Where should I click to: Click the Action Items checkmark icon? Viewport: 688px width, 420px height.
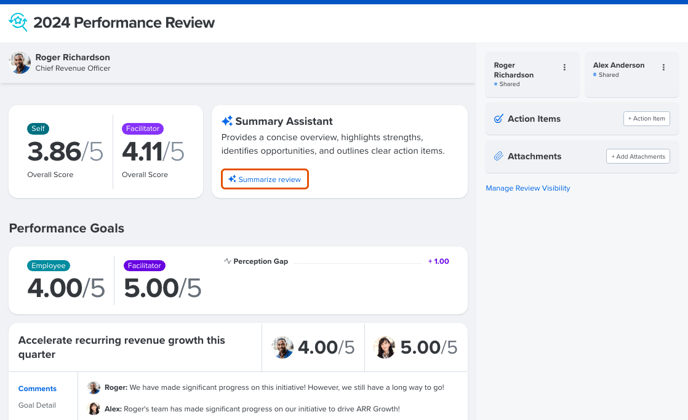pyautogui.click(x=498, y=118)
